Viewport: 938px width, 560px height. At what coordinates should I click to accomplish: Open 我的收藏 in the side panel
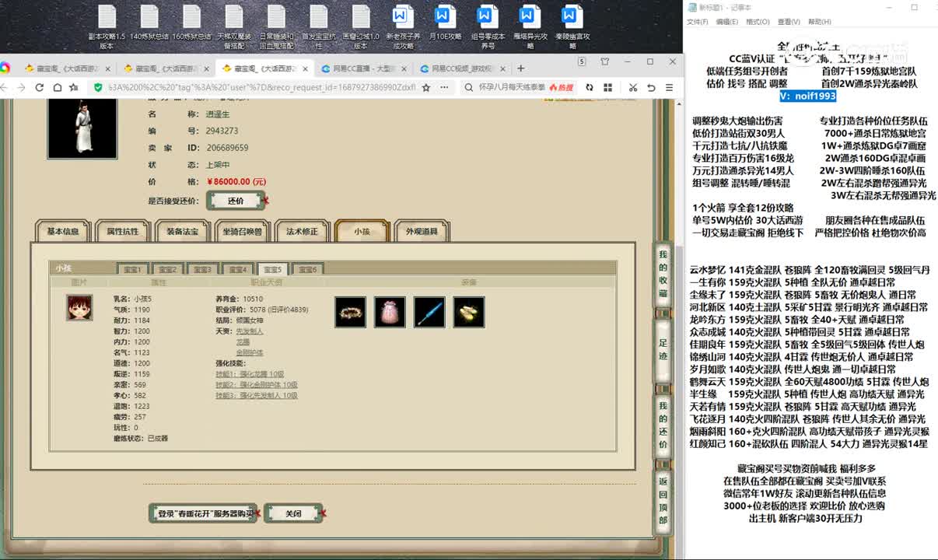click(663, 274)
